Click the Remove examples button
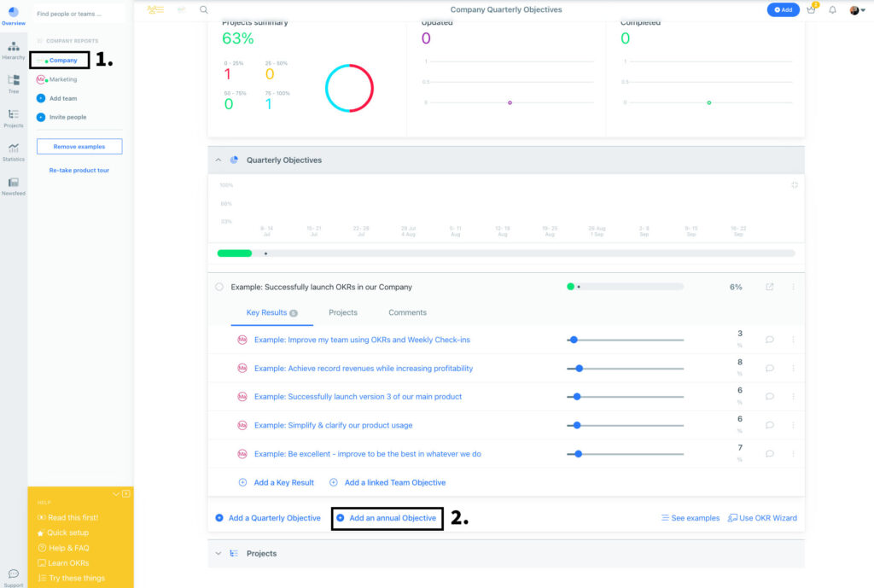This screenshot has width=874, height=588. point(79,147)
